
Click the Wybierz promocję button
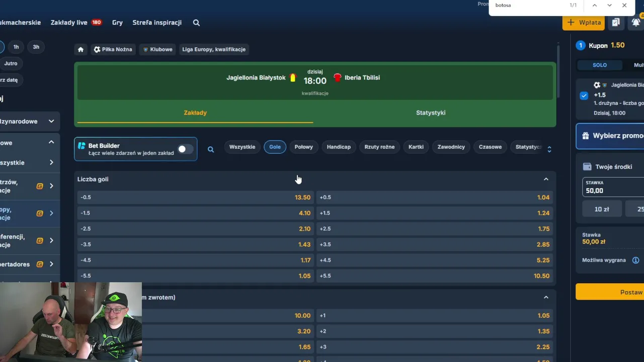[610, 136]
